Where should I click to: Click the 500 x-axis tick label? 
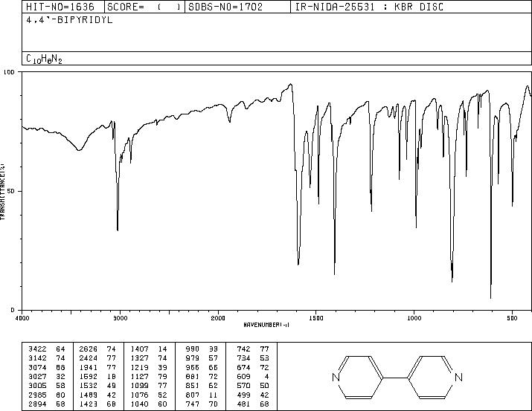(512, 318)
